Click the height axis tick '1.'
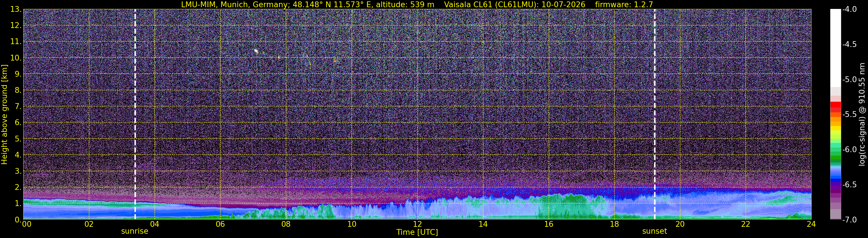This screenshot has height=238, width=868. point(18,204)
